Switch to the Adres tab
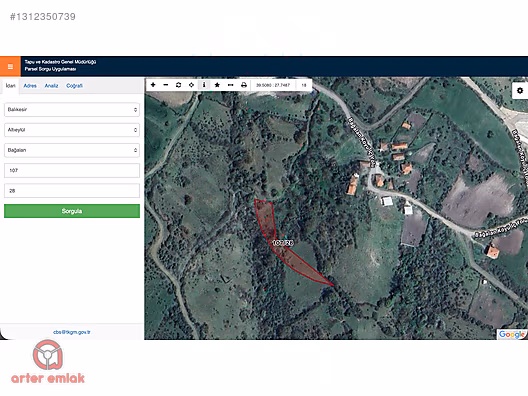The width and height of the screenshot is (528, 396). tap(30, 86)
